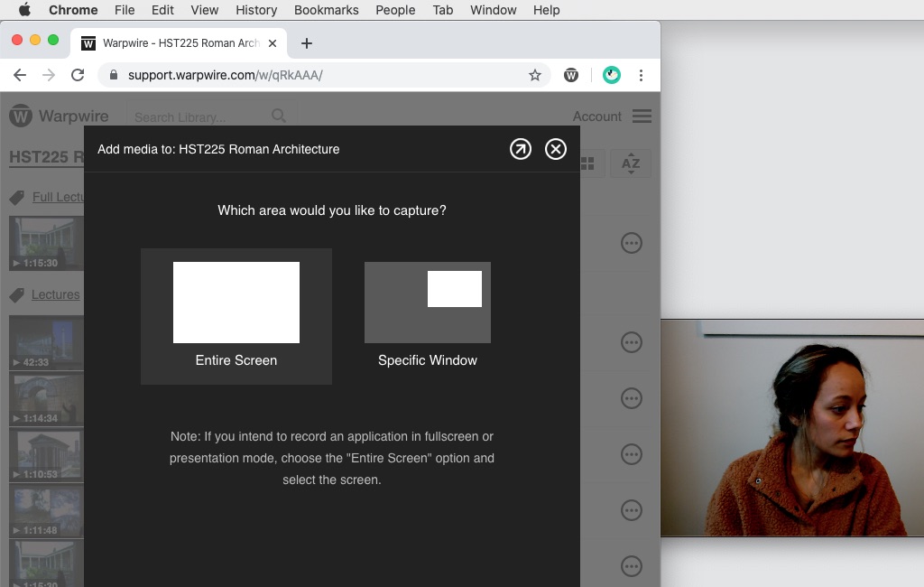
Task: Open the People menu
Action: click(395, 10)
